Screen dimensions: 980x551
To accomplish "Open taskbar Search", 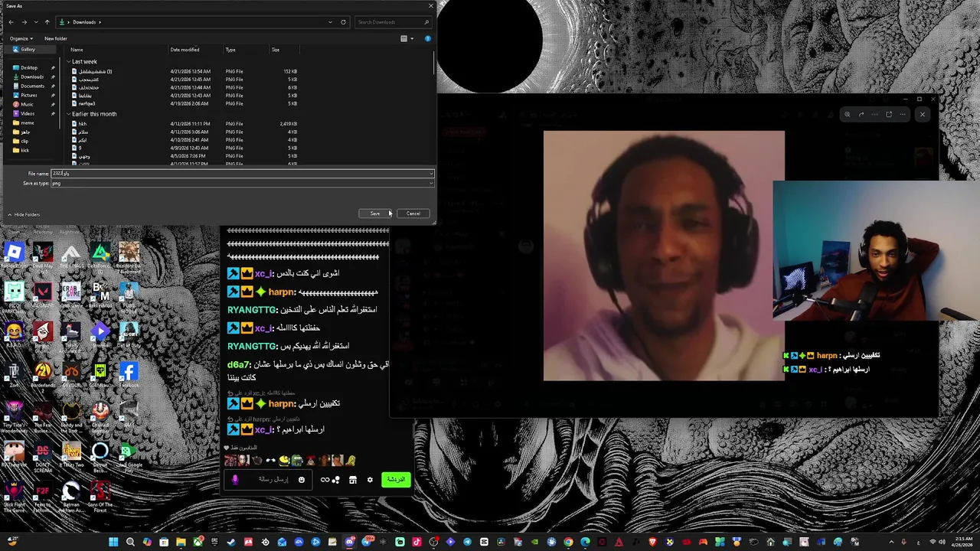I will tap(130, 542).
